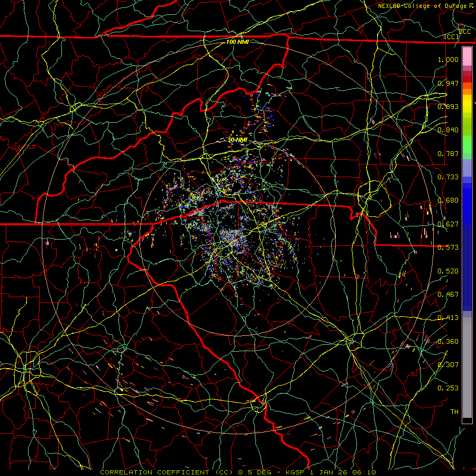Click the TH threshold label on the scale

454,411
